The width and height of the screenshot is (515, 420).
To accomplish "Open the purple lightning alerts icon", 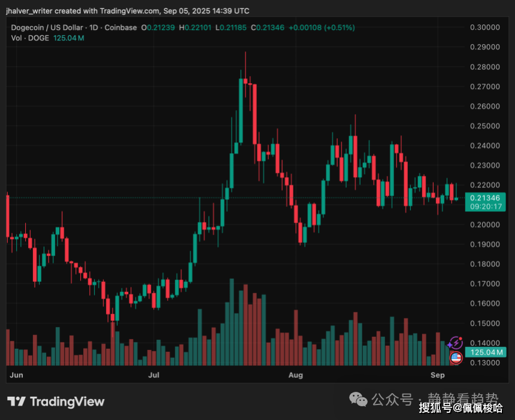I will click(x=455, y=343).
